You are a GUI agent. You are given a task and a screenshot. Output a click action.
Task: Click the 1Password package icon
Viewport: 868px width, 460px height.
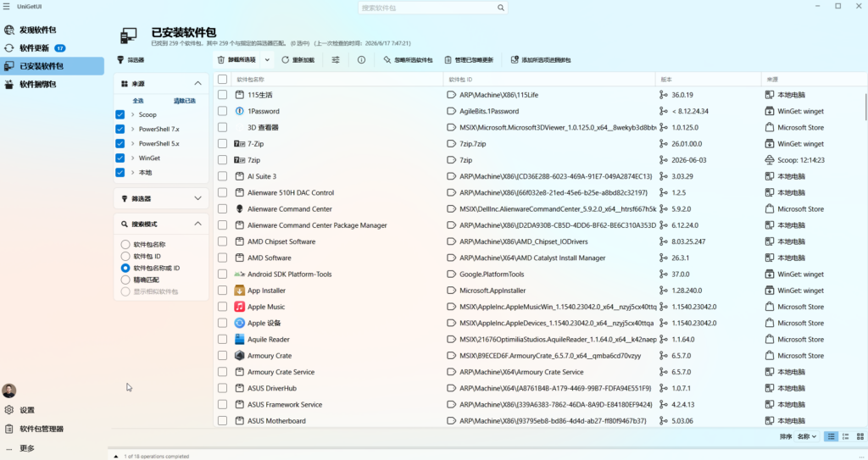[x=239, y=111]
